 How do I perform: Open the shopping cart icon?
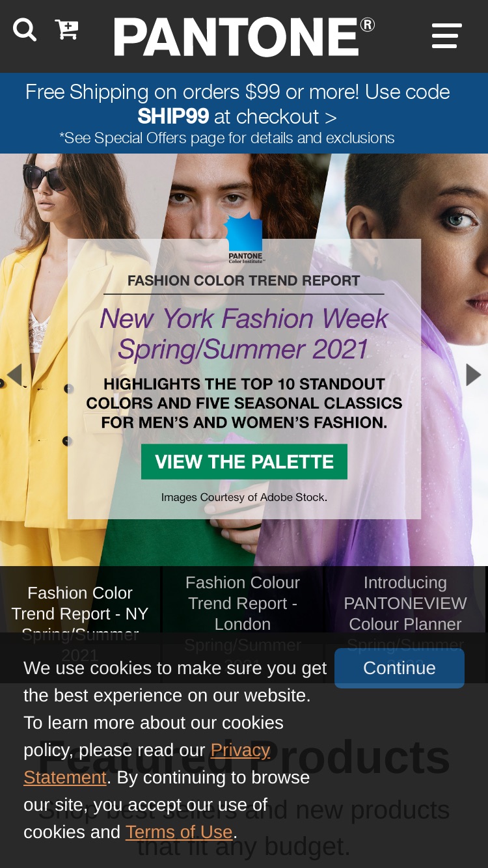[67, 29]
